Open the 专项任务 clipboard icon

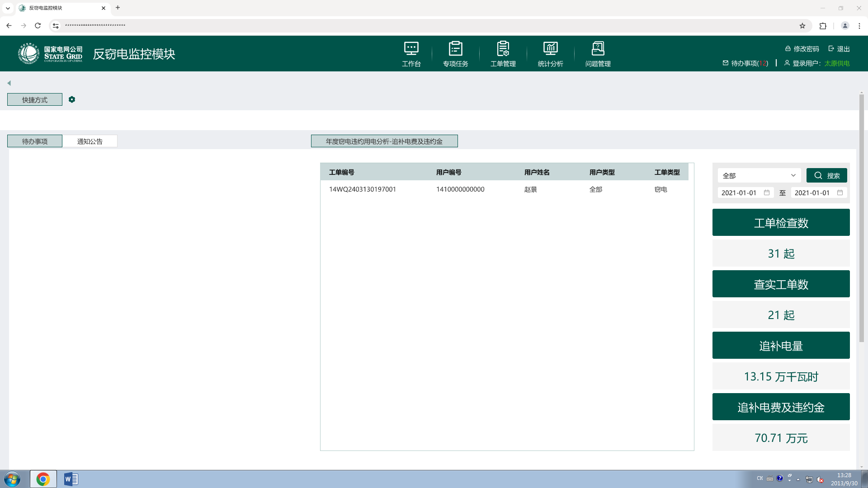tap(455, 49)
